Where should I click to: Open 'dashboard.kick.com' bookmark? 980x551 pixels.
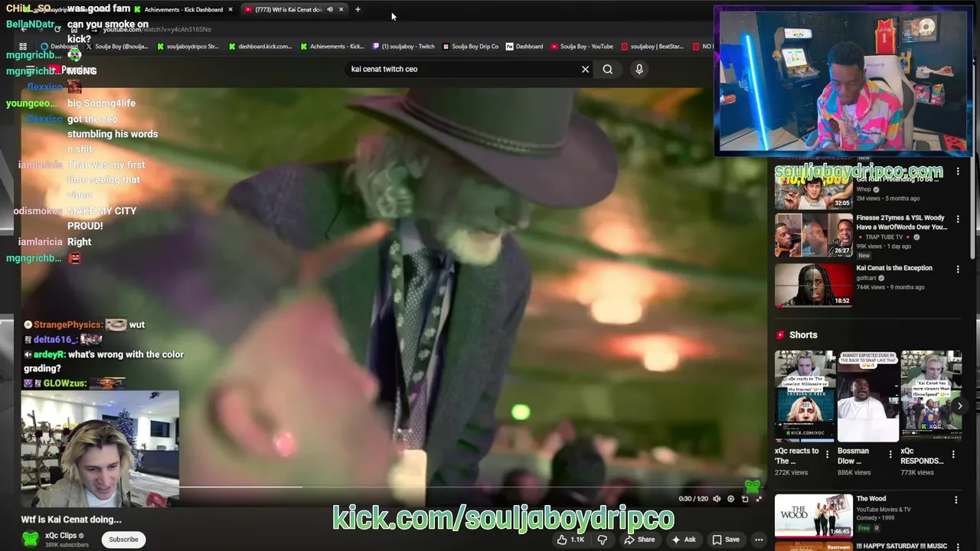click(x=260, y=46)
